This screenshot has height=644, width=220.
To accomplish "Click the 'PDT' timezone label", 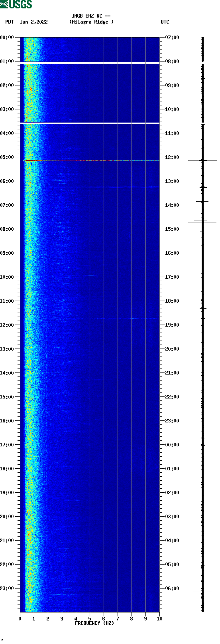I will pyautogui.click(x=10, y=22).
